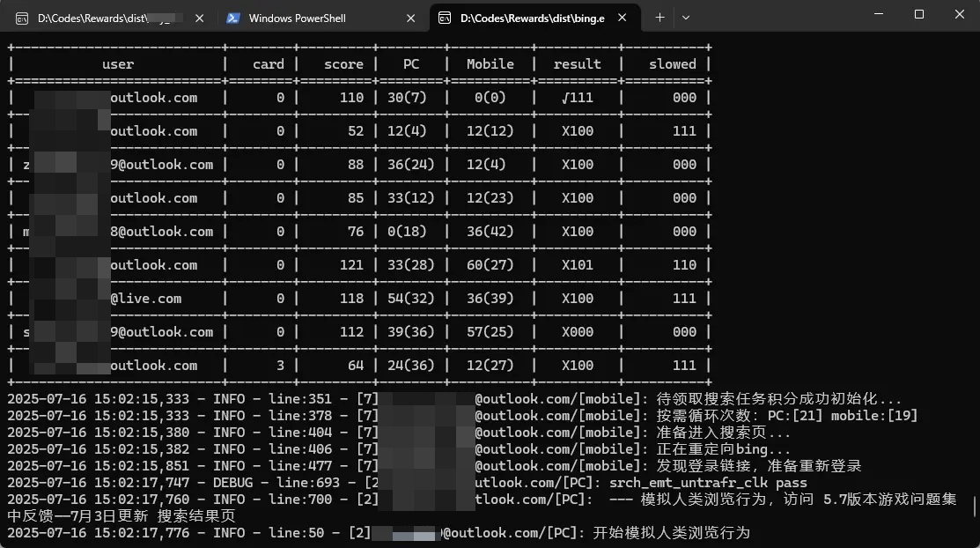
Task: Click log text 'PC:[21] mobile:[19]'
Action: point(843,416)
